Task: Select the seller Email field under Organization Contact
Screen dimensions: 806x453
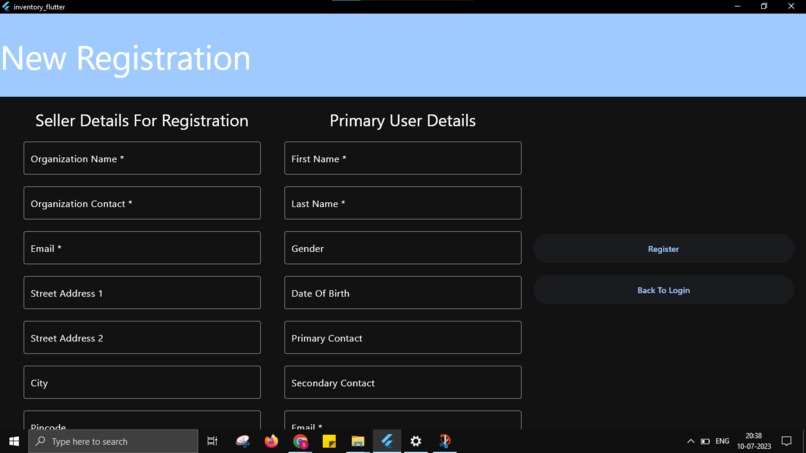Action: click(x=142, y=248)
